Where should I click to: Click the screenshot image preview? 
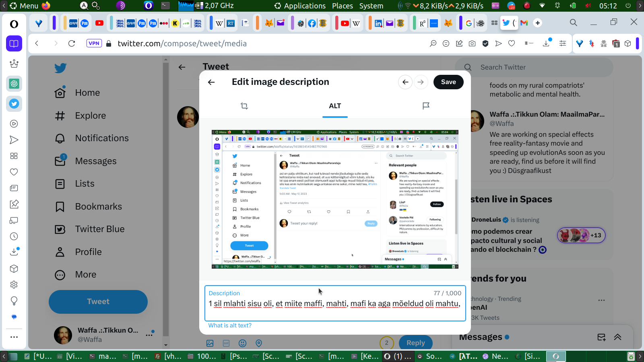coord(335,199)
